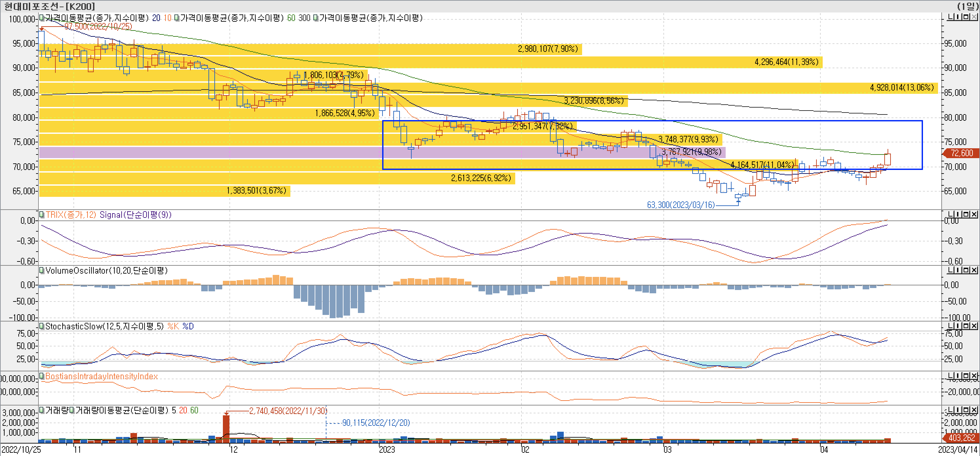The width and height of the screenshot is (980, 456).
Task: Click the 72,600 current price tag
Action: click(x=961, y=153)
